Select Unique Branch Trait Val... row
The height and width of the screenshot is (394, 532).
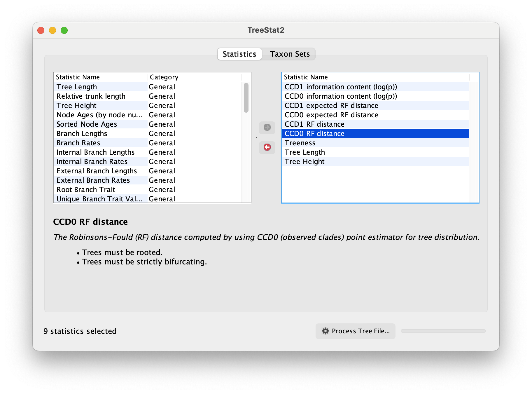click(148, 199)
